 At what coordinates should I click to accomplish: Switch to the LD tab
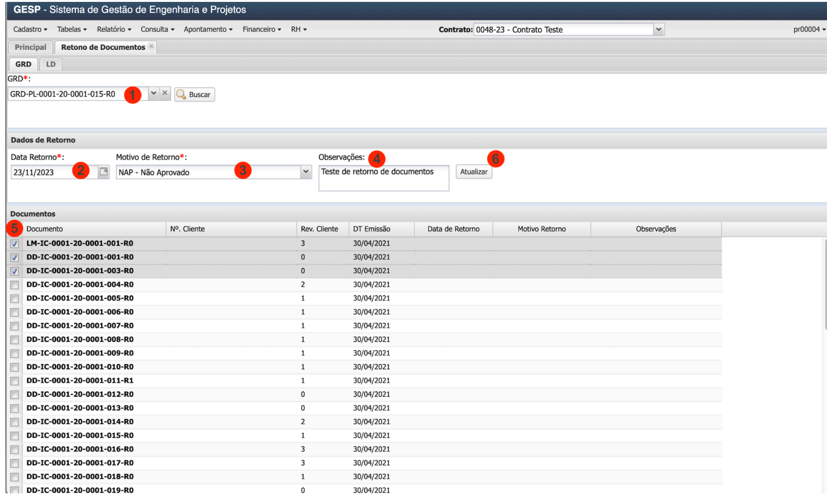tap(51, 64)
